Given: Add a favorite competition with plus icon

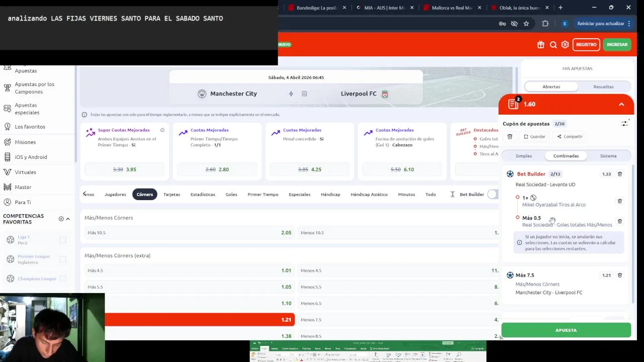Looking at the screenshot, I should (x=61, y=219).
